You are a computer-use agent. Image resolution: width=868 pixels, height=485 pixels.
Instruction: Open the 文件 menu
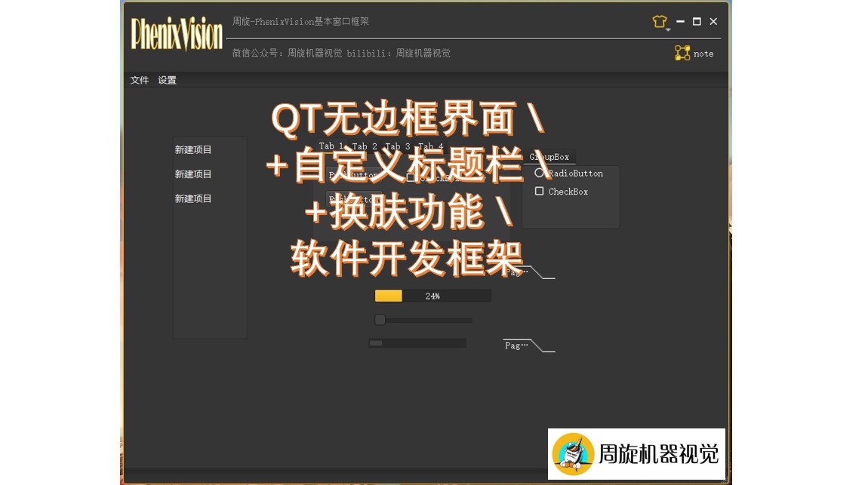[139, 80]
